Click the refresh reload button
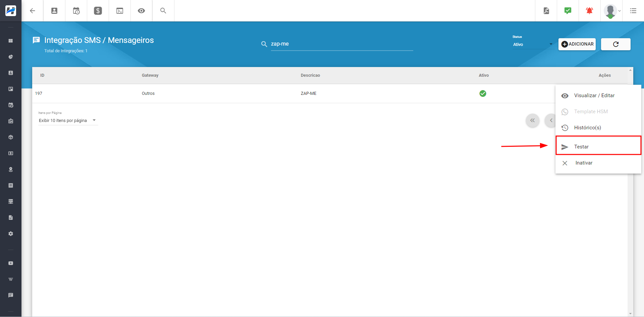This screenshot has width=644, height=317. point(616,44)
